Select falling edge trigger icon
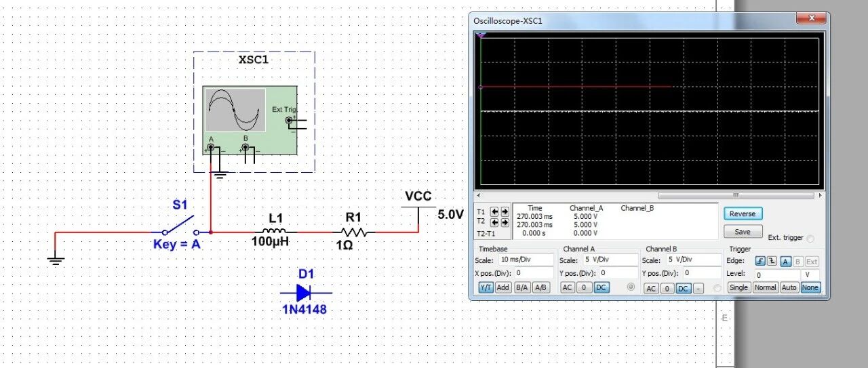 coord(772,261)
